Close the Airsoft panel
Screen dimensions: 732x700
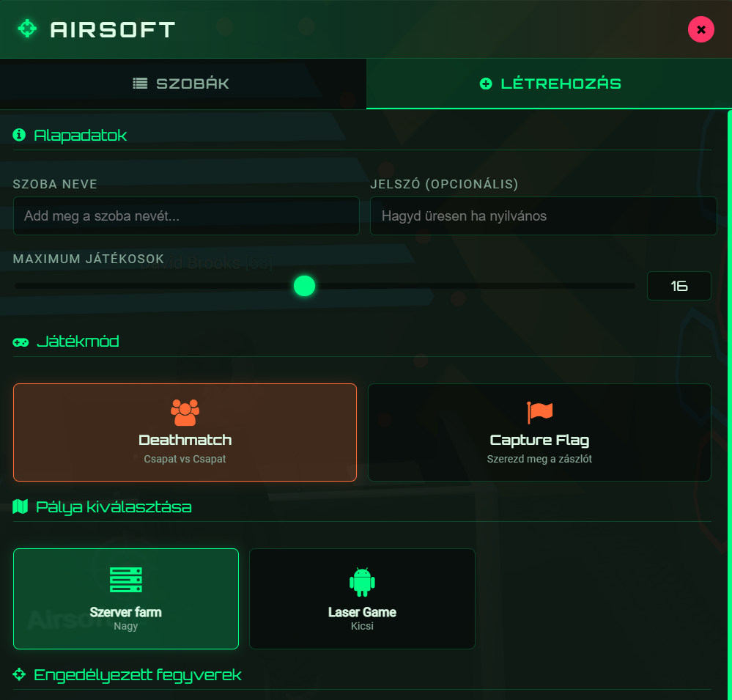[x=700, y=29]
